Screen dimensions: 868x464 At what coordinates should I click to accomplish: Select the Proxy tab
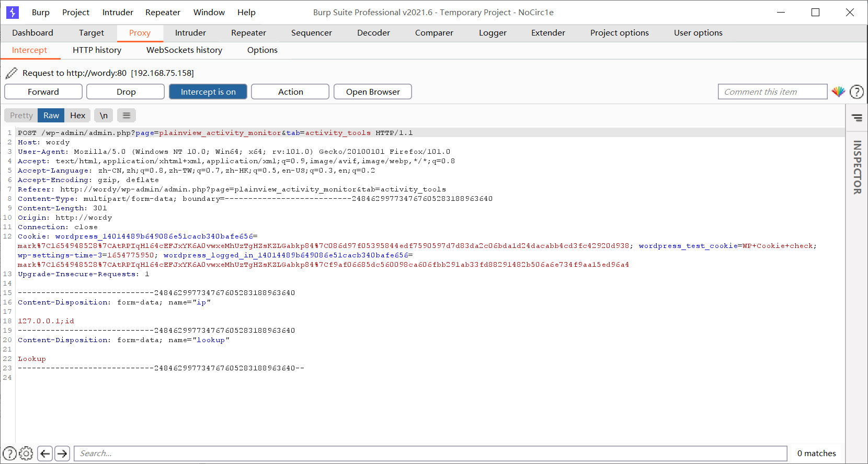pyautogui.click(x=140, y=32)
